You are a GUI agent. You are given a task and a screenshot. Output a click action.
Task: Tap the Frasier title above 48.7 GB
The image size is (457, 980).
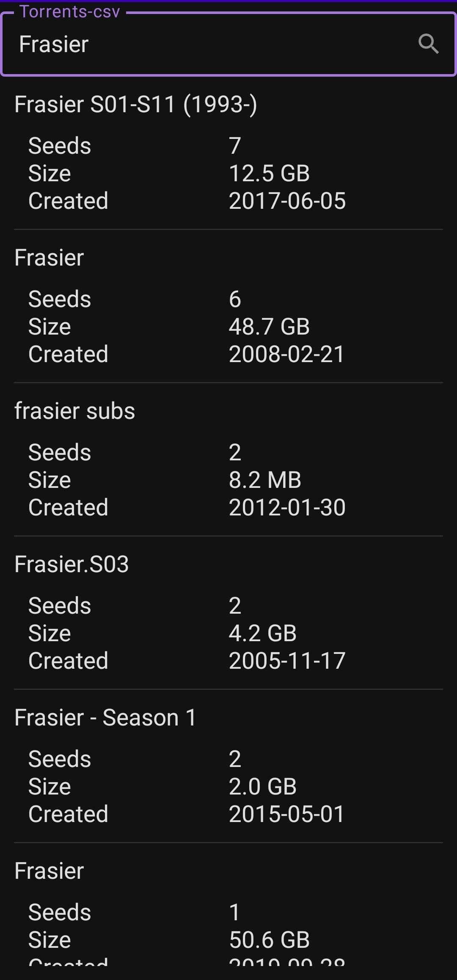click(x=49, y=258)
